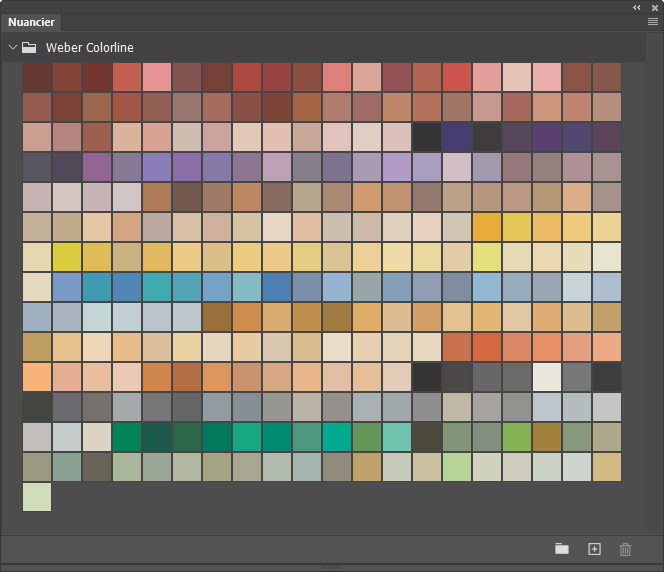The image size is (664, 572).
Task: Select the deep indigo blue swatch
Action: [x=456, y=137]
